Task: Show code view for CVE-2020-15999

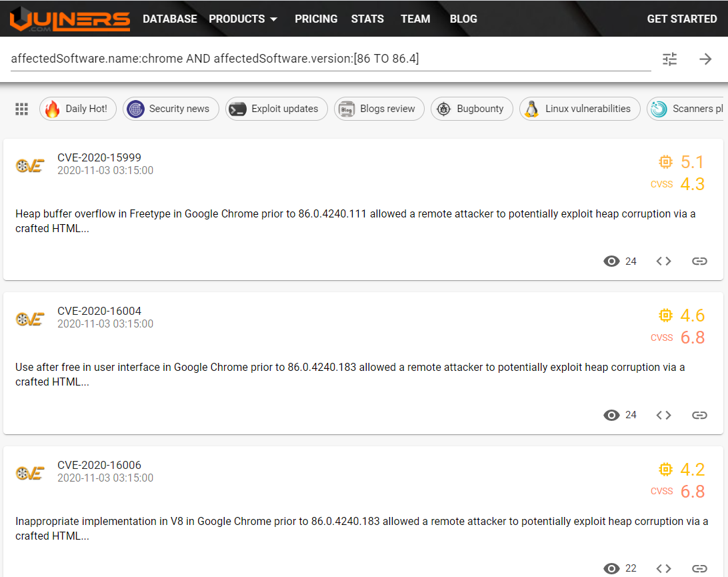Action: 663,261
